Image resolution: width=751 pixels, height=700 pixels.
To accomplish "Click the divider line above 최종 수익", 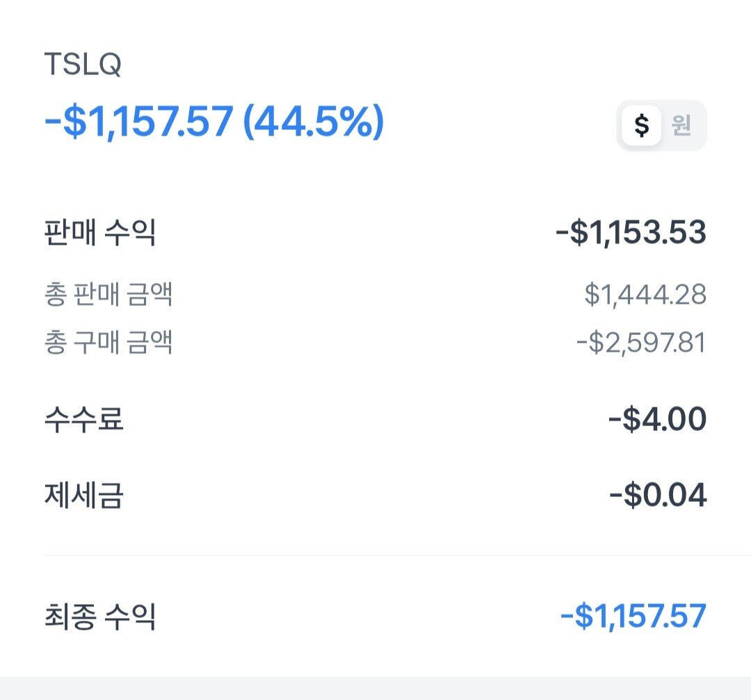I will (398, 555).
